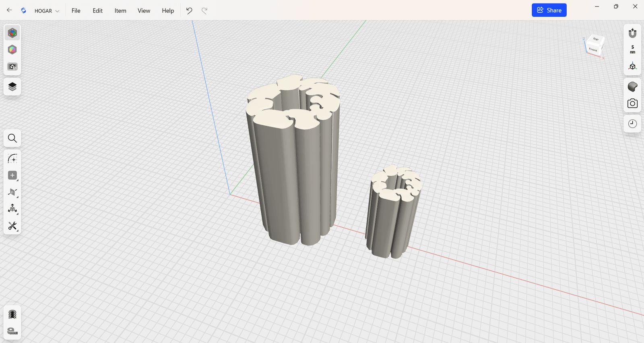Capture a screenshot with the camera icon

[x=632, y=104]
